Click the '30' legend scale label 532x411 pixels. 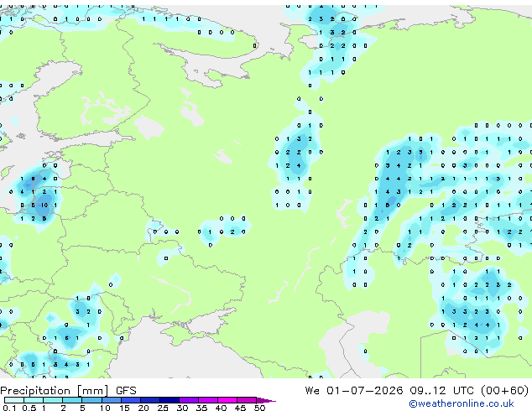[182, 408]
